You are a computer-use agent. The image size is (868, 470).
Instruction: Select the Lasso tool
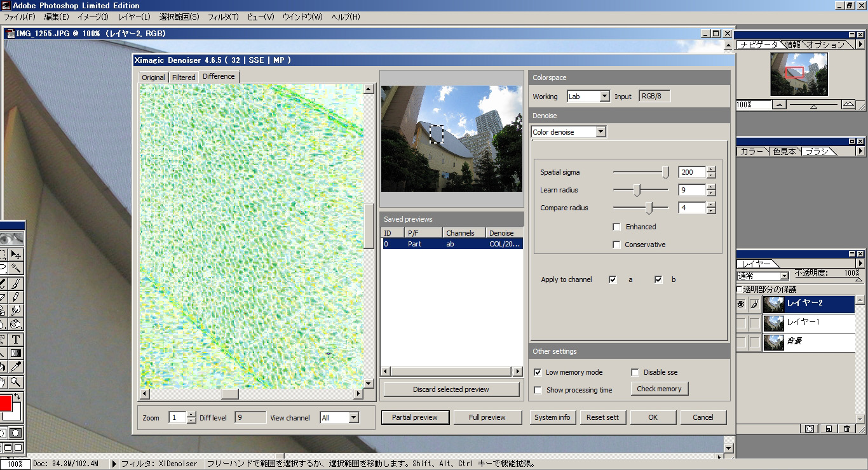[x=3, y=268]
